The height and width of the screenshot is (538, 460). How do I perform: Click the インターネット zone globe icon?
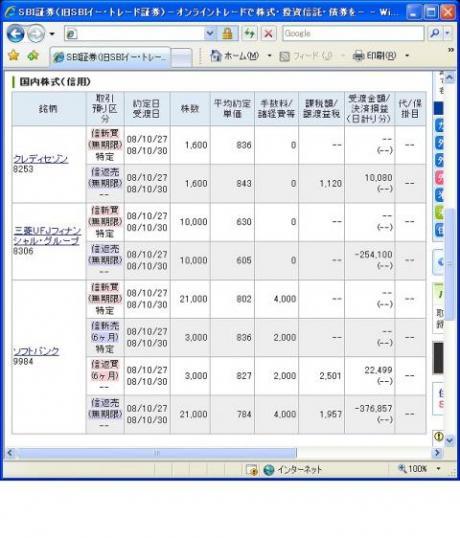coord(269,469)
